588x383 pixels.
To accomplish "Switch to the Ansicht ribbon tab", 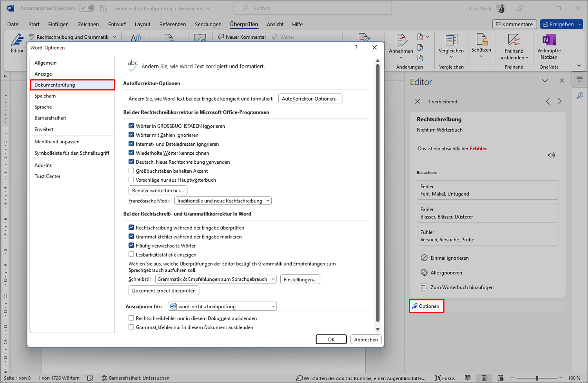I will click(x=275, y=24).
